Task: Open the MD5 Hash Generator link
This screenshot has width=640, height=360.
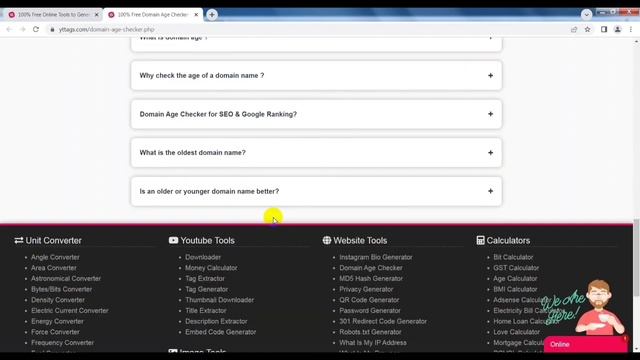Action: pyautogui.click(x=371, y=278)
